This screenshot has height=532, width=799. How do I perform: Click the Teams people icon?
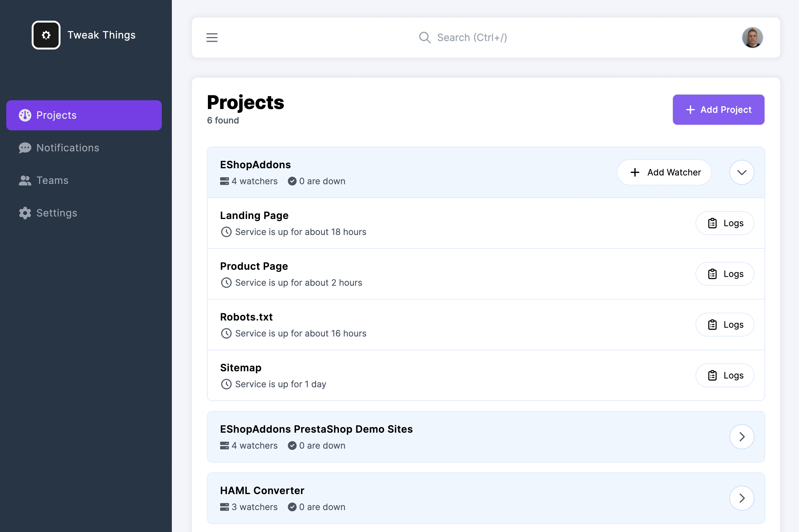click(x=25, y=180)
